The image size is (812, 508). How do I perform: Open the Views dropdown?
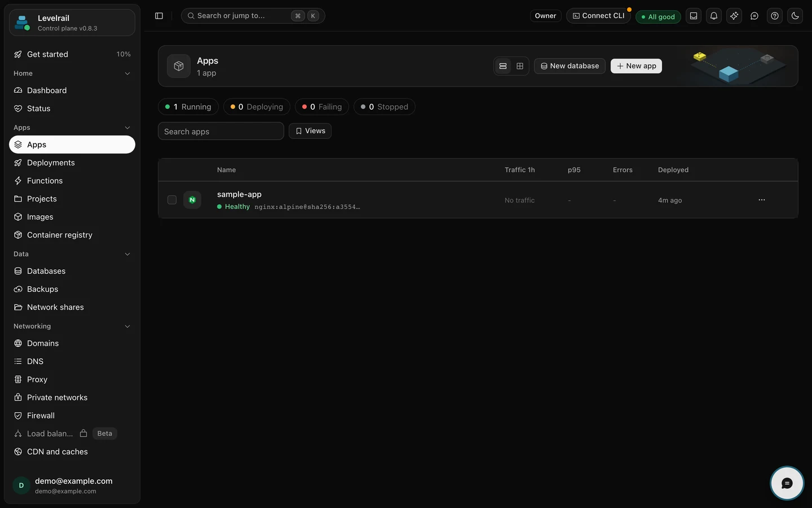310,131
